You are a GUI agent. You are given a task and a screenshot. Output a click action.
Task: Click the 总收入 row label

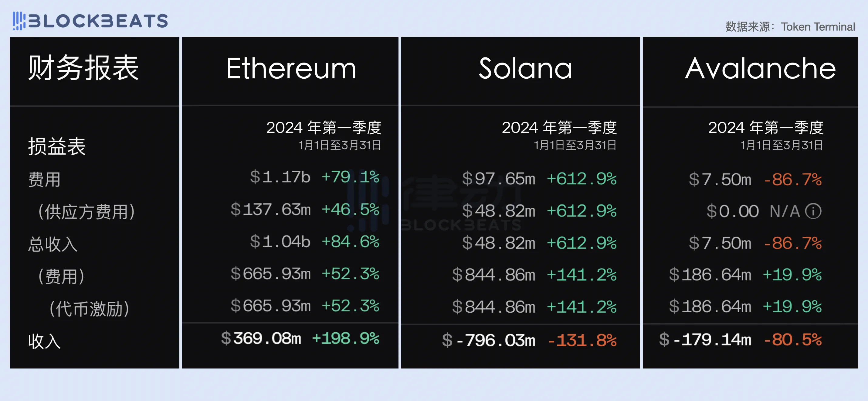pos(53,244)
